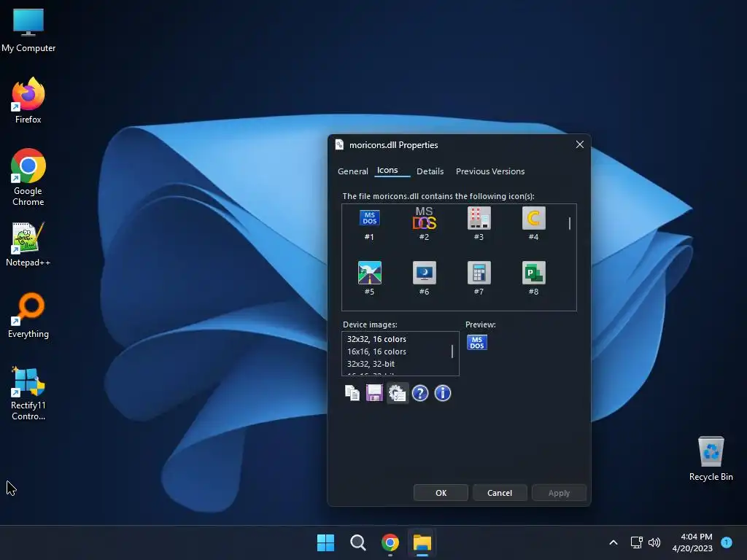Click the copy icon toolbar button

tap(352, 393)
